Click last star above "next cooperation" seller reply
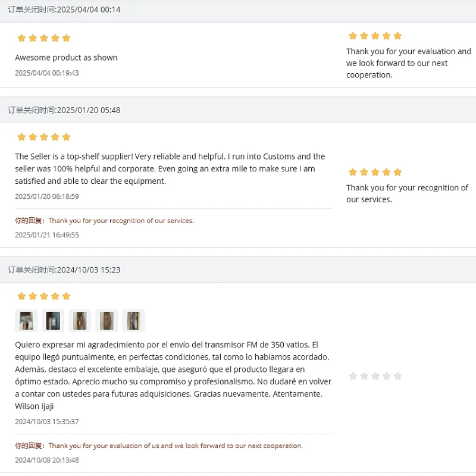Image resolution: width=476 pixels, height=476 pixels. coord(397,36)
